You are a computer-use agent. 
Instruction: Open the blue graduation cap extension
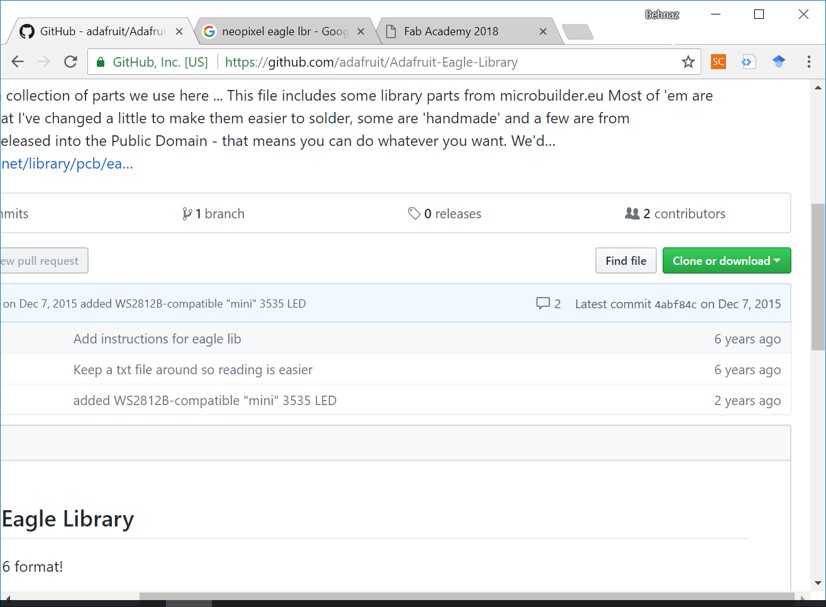coord(779,62)
